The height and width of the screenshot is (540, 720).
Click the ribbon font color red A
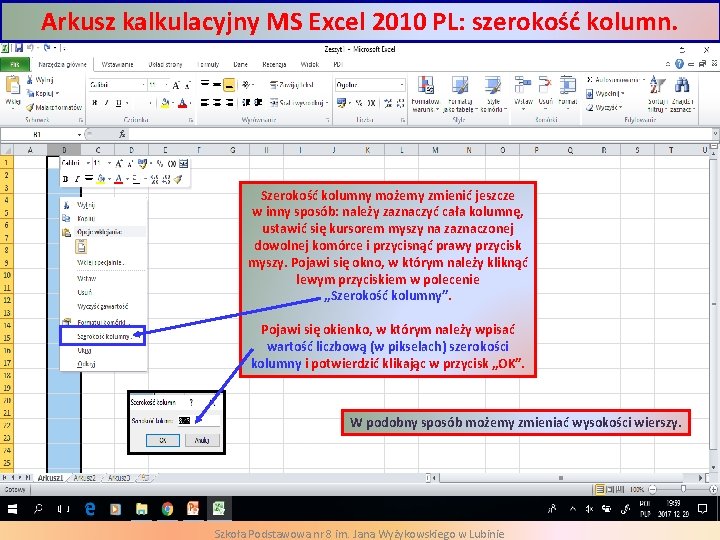182,103
